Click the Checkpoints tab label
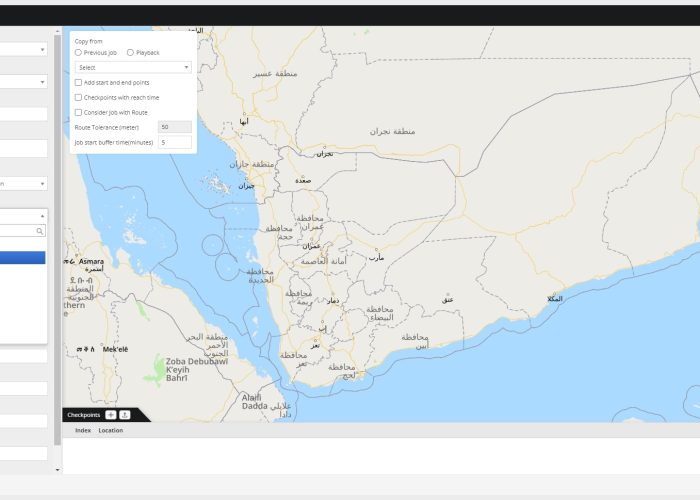 (83, 415)
